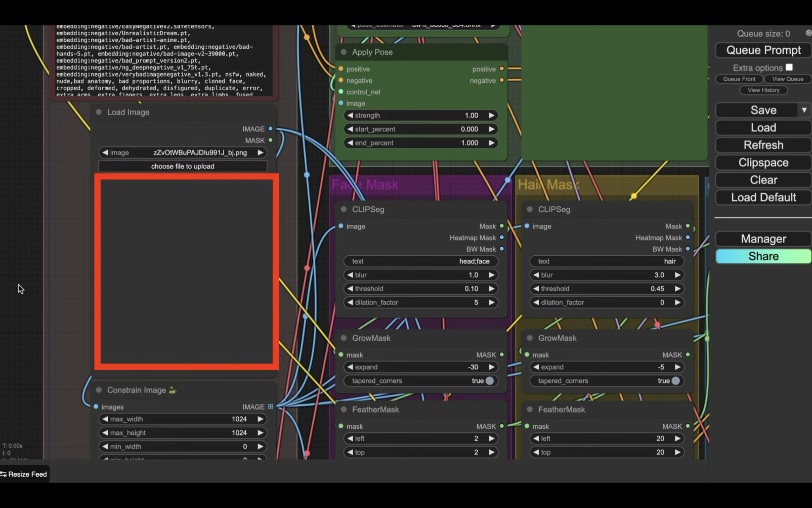Viewport: 812px width, 508px height.
Task: Open Clipspace
Action: pos(763,163)
